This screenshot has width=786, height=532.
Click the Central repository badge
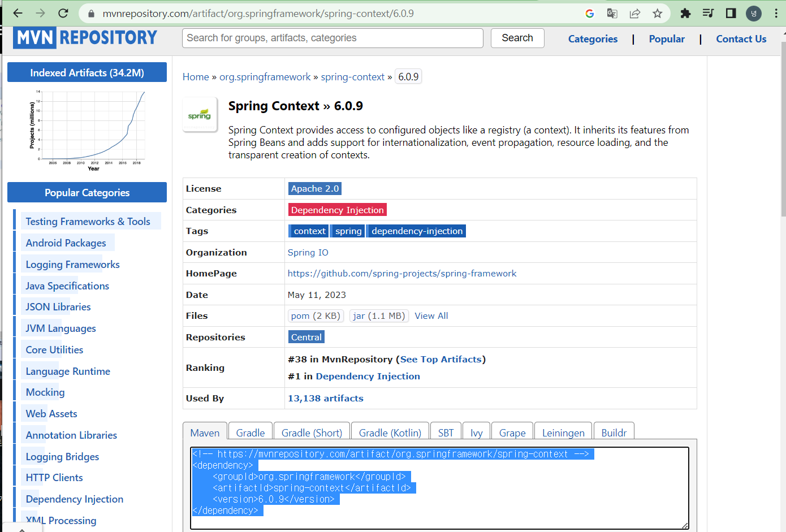tap(306, 338)
